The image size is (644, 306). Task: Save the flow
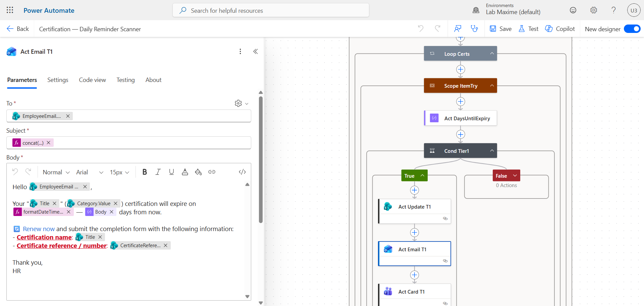point(500,29)
